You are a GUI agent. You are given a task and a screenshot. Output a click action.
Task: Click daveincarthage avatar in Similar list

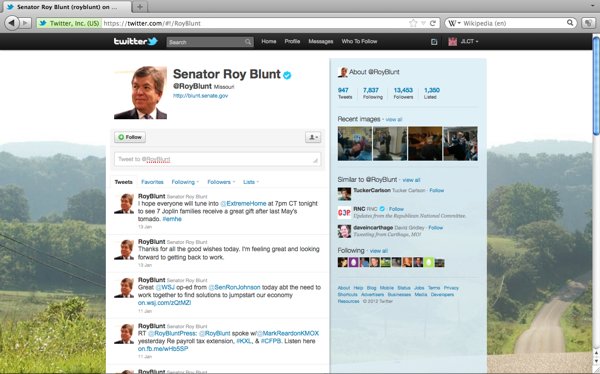344,231
